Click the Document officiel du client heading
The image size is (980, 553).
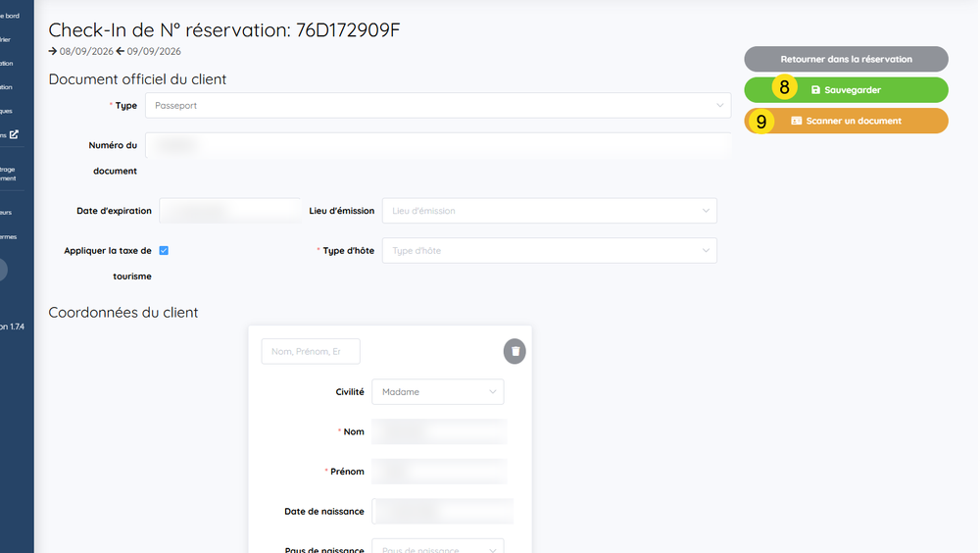click(x=137, y=78)
